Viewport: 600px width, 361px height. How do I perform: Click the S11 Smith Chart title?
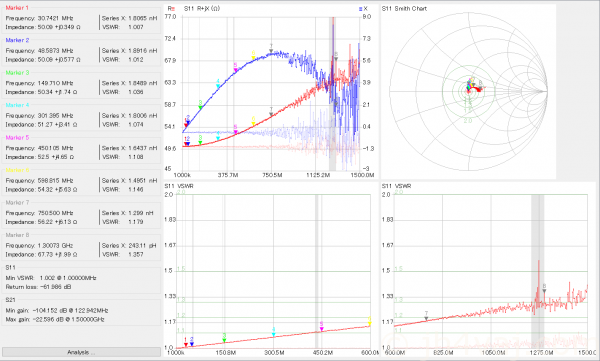(x=404, y=8)
